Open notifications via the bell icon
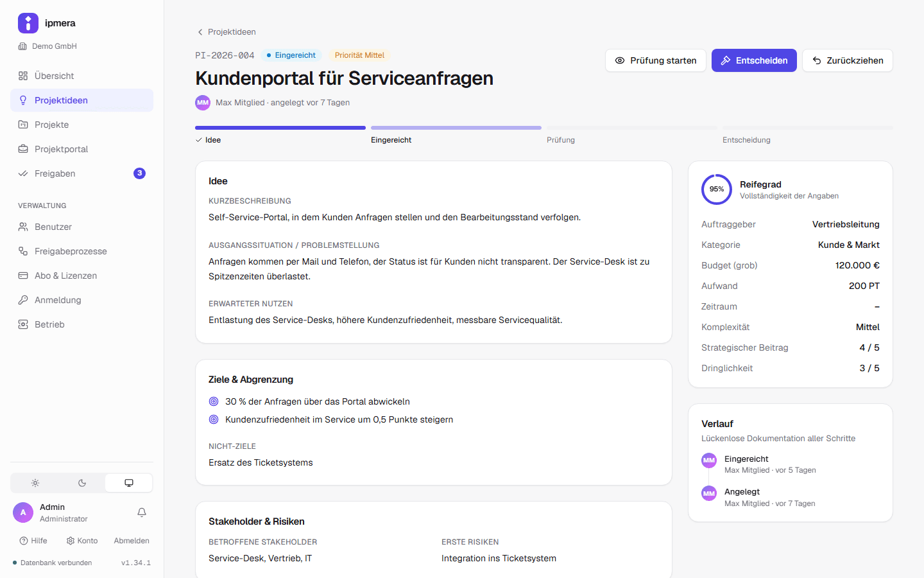The height and width of the screenshot is (578, 924). pyautogui.click(x=142, y=512)
